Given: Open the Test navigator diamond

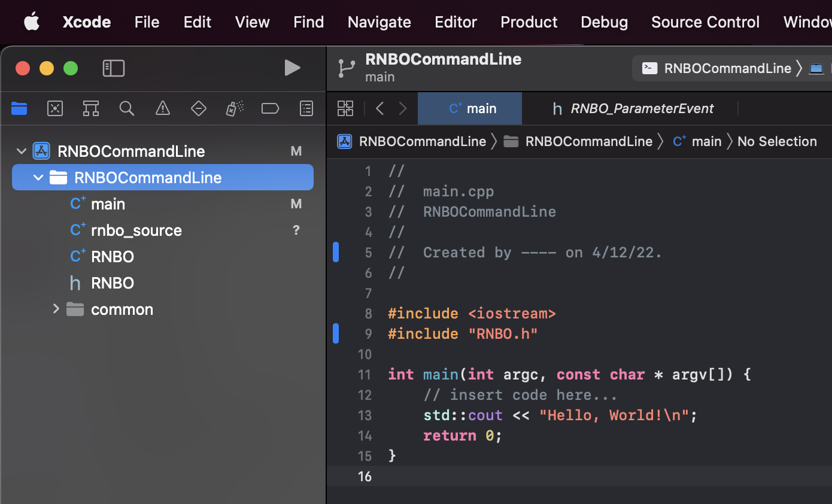Looking at the screenshot, I should click(x=198, y=108).
